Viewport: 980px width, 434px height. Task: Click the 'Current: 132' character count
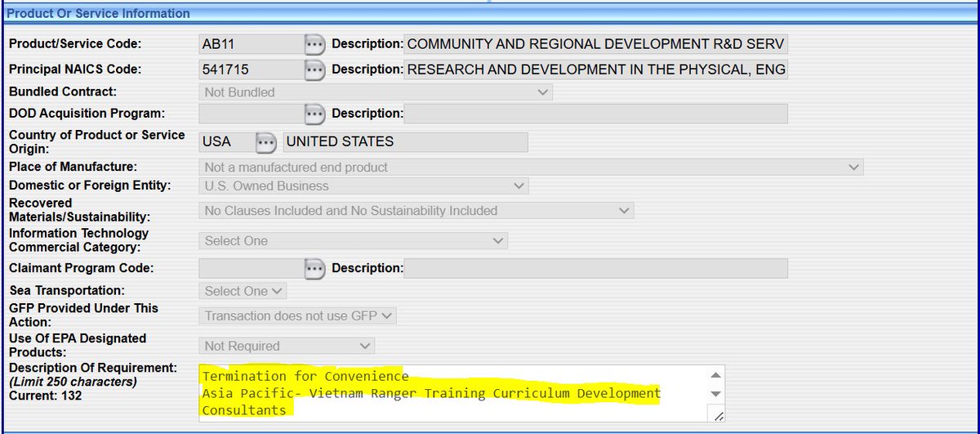tap(45, 396)
